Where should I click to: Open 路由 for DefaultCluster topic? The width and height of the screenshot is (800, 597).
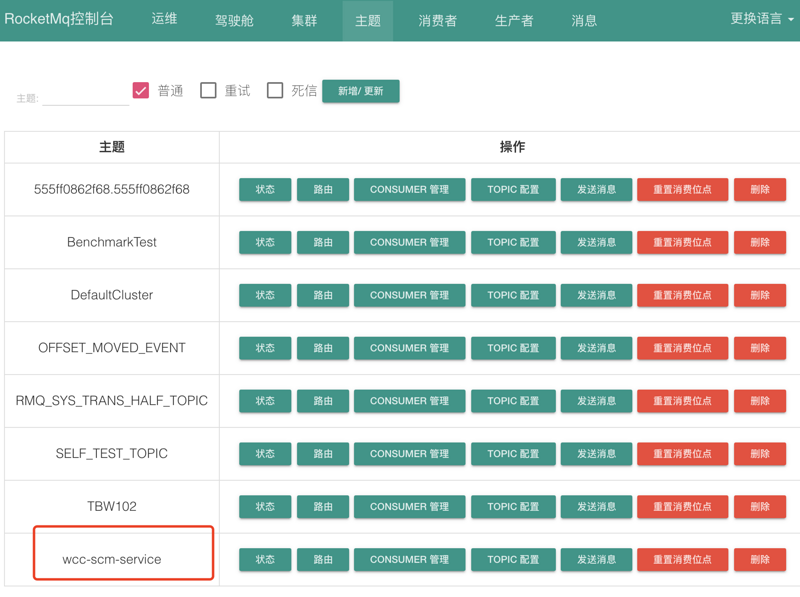[x=323, y=295]
